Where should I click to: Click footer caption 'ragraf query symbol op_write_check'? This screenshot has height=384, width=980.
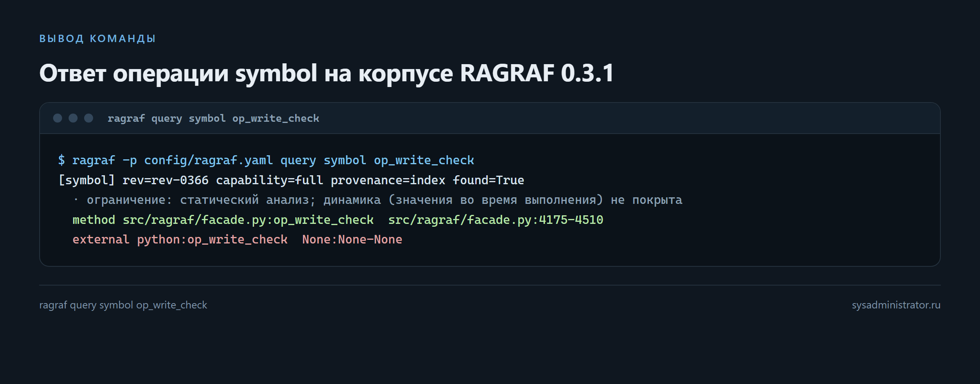pos(123,305)
